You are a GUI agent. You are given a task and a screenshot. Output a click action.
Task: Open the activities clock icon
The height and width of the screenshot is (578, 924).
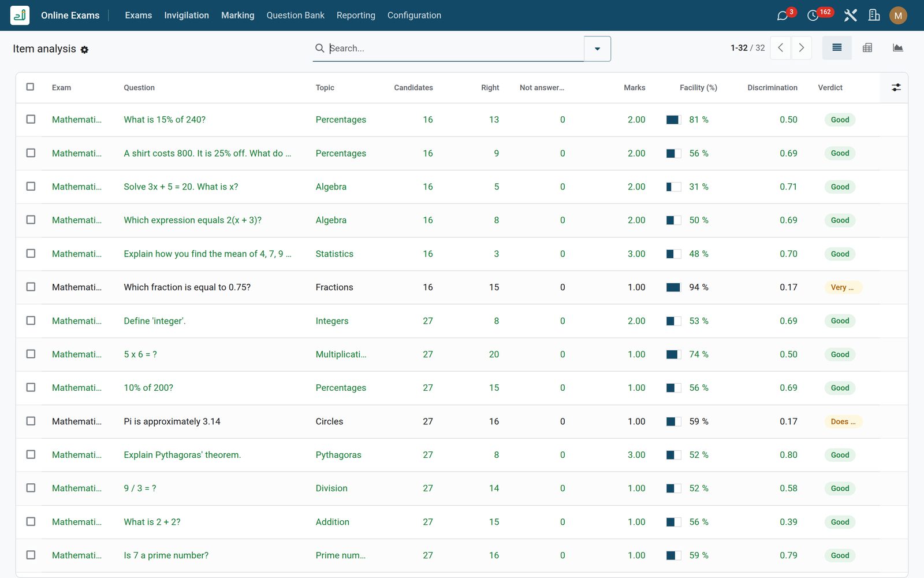[813, 16]
